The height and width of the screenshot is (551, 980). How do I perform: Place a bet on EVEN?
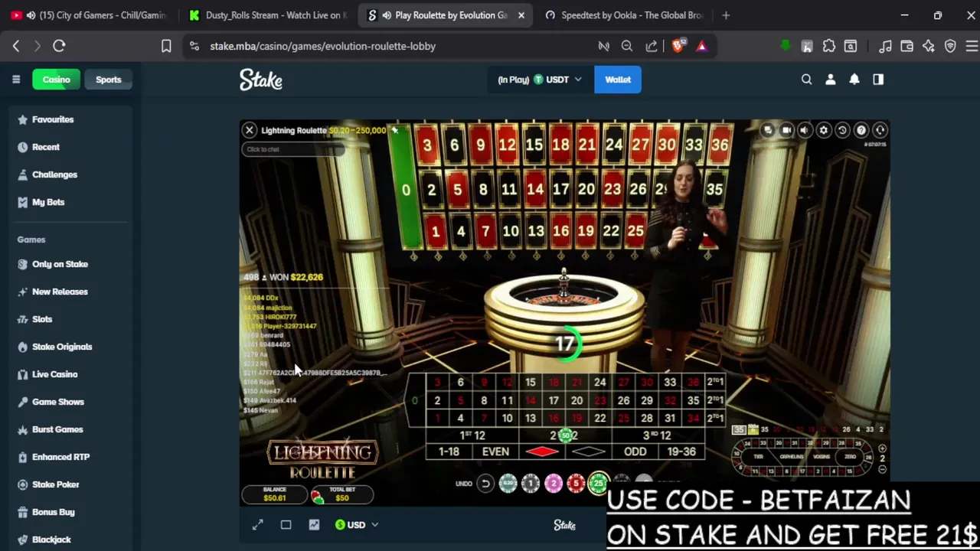point(495,452)
